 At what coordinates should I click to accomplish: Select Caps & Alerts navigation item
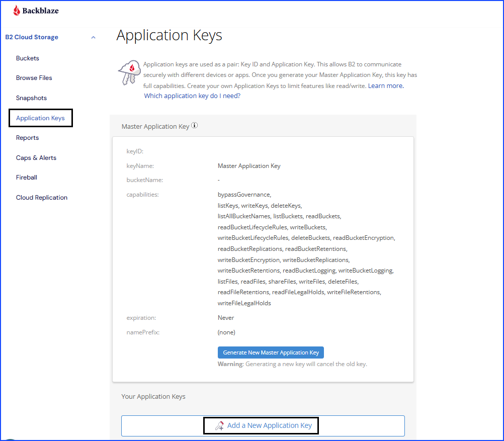[36, 157]
